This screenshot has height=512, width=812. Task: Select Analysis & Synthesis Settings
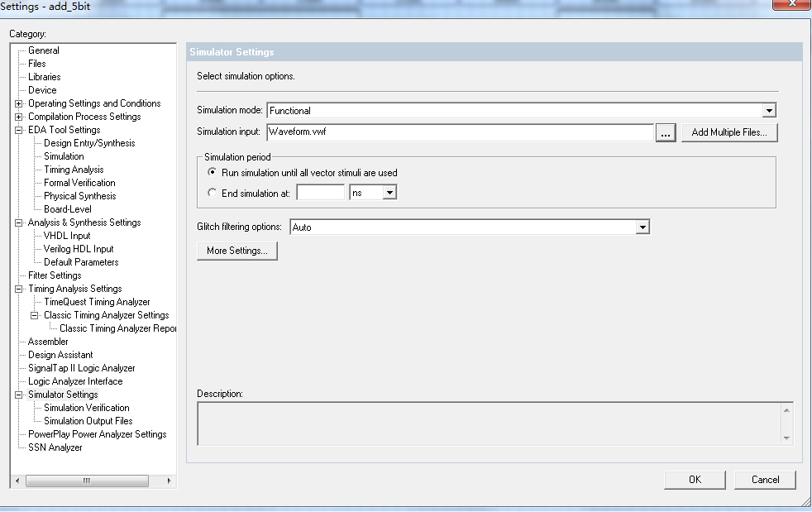[84, 223]
